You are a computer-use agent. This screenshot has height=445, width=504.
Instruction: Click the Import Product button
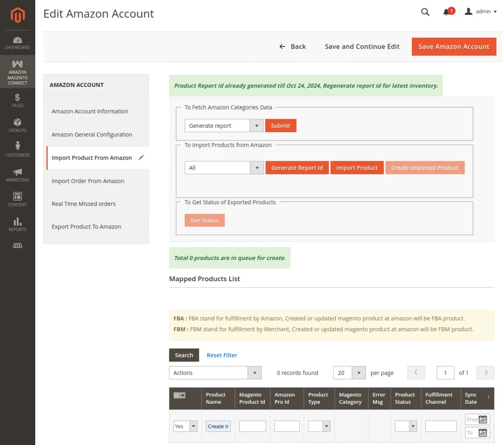(357, 168)
